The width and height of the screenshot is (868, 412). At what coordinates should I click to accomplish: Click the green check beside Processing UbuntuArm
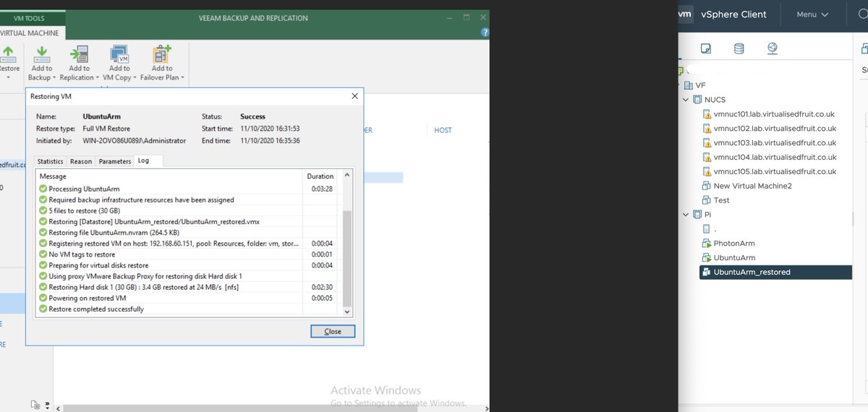pyautogui.click(x=43, y=189)
